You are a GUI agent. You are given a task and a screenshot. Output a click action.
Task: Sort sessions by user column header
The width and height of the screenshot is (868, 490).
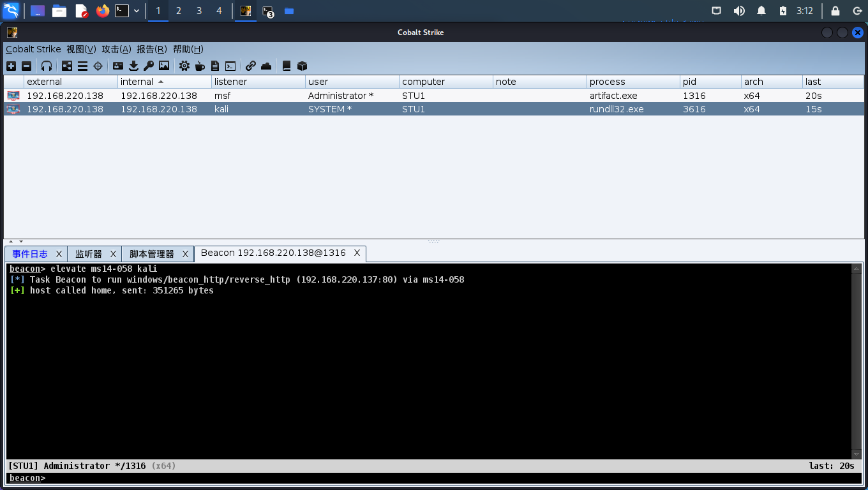[352, 82]
